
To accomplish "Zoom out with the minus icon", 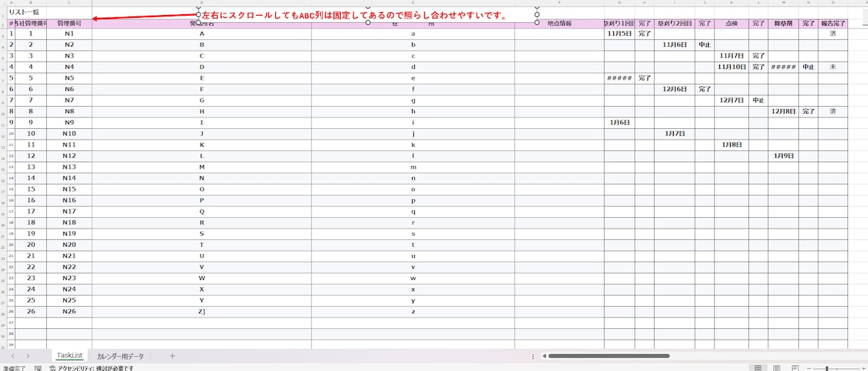I will point(809,368).
